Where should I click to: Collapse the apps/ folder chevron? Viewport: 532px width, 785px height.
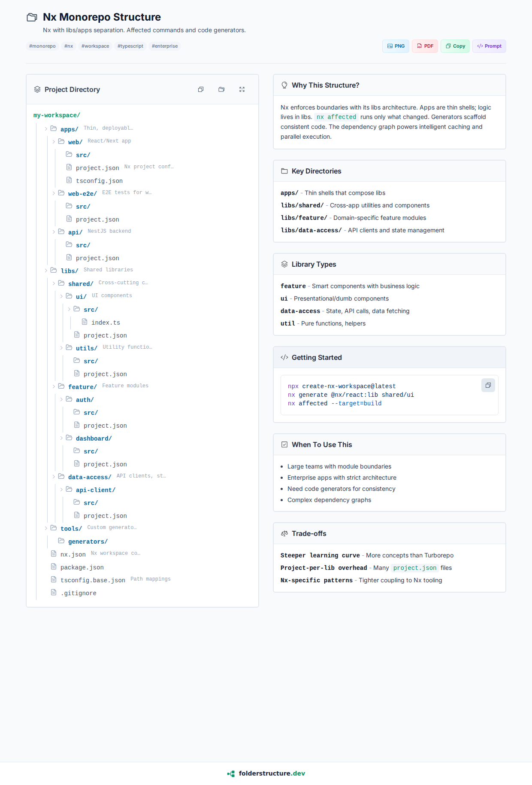click(x=46, y=129)
